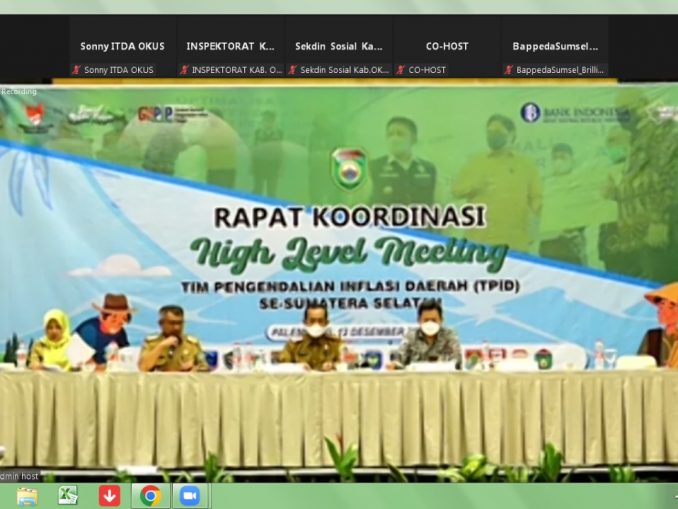Click the provincial emblem above the meeting title
The width and height of the screenshot is (678, 509).
[x=348, y=168]
